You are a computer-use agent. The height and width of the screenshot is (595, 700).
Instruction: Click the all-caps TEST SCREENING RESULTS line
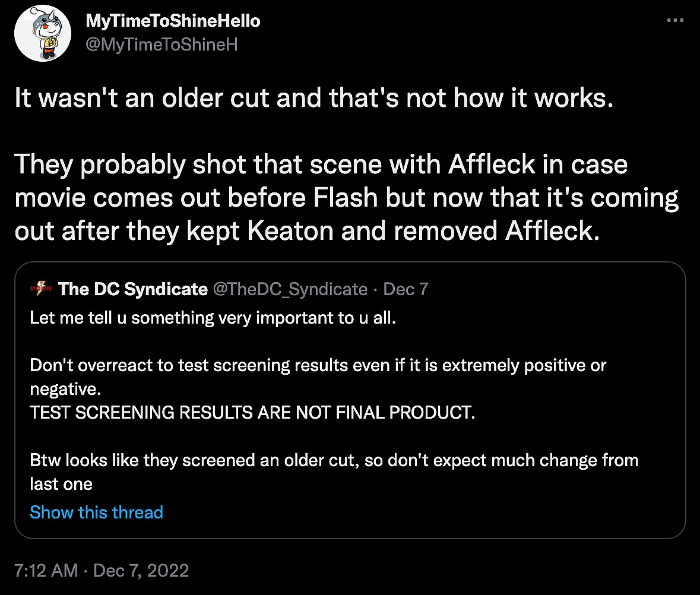[252, 413]
